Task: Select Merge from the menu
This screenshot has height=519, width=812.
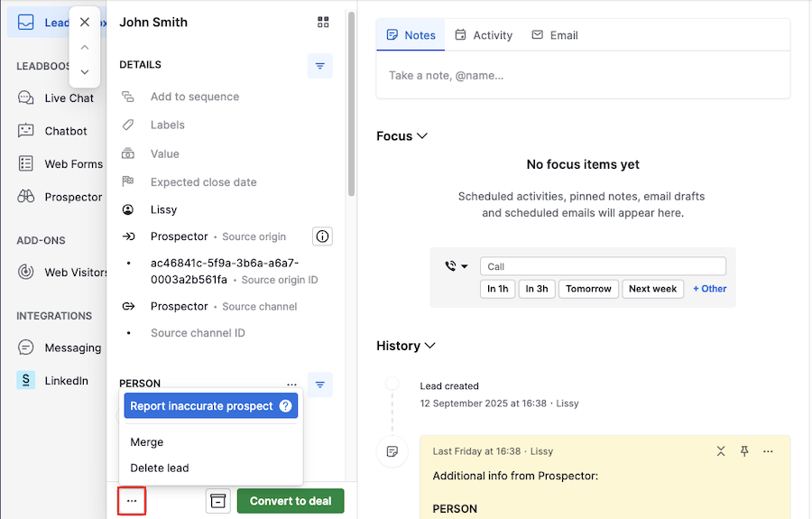Action: click(x=147, y=442)
